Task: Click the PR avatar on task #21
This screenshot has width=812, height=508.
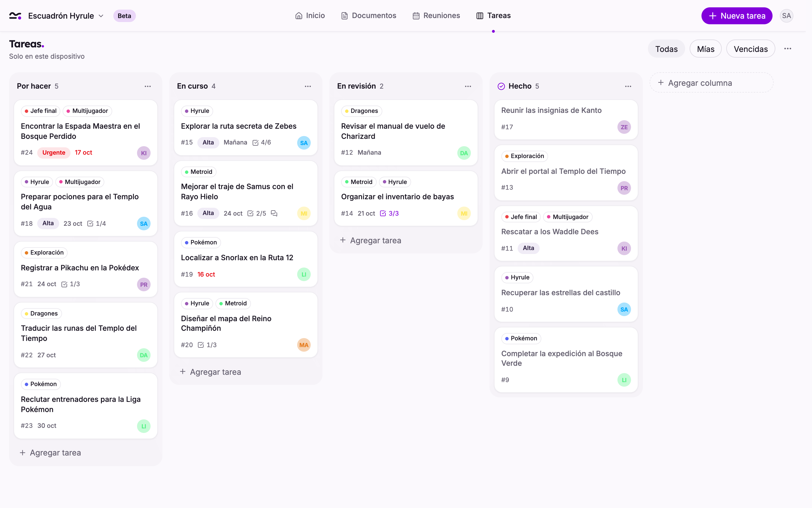Action: click(x=144, y=284)
